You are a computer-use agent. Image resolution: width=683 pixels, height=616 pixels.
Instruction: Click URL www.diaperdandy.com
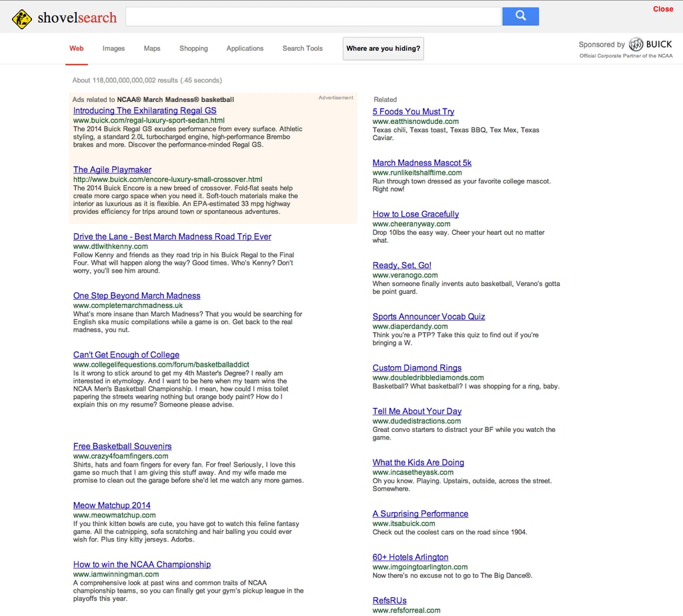click(410, 327)
